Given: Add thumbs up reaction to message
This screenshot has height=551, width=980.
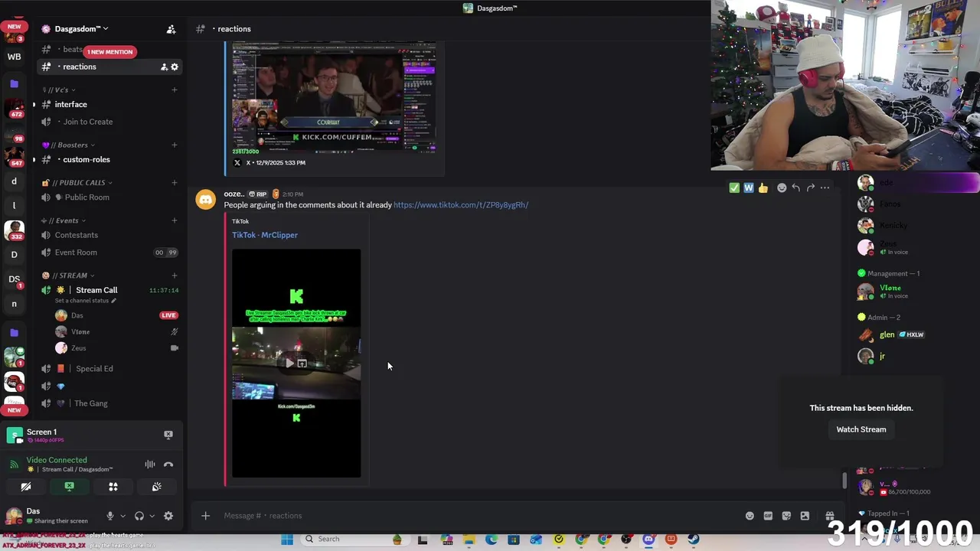Looking at the screenshot, I should [763, 187].
